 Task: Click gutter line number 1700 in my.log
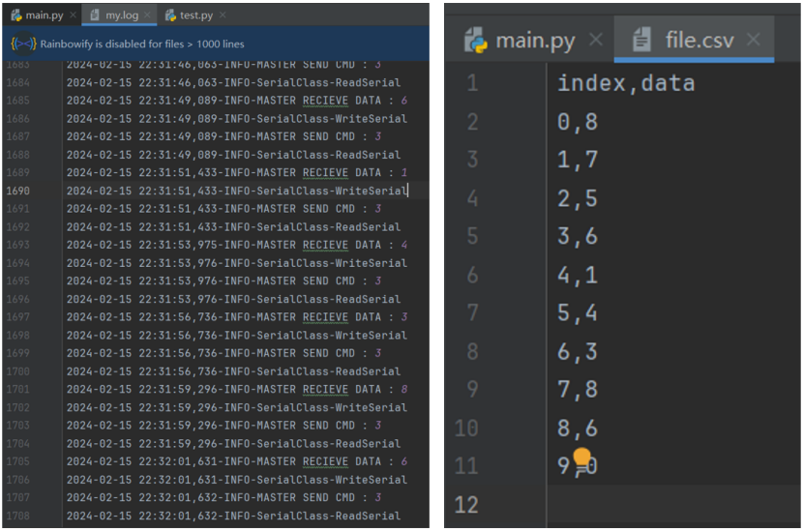pyautogui.click(x=18, y=371)
